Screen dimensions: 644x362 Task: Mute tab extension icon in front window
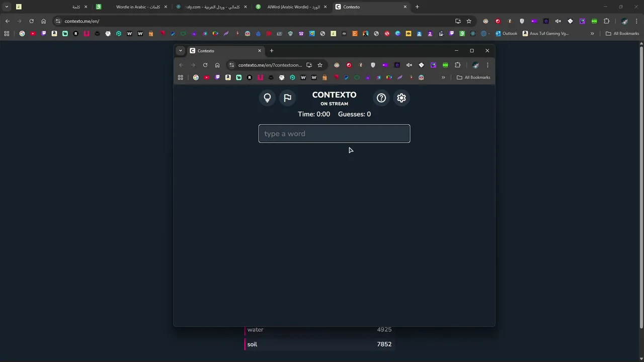coord(409,65)
